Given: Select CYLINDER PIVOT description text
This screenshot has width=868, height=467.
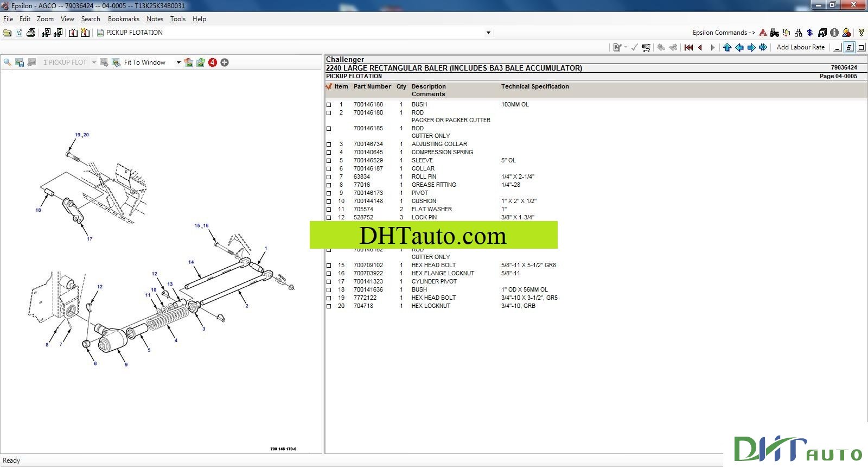Looking at the screenshot, I should point(434,282).
